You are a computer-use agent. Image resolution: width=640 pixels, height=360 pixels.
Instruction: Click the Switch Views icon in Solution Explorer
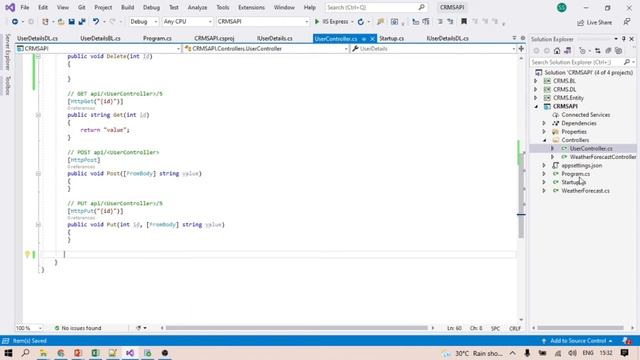(567, 51)
